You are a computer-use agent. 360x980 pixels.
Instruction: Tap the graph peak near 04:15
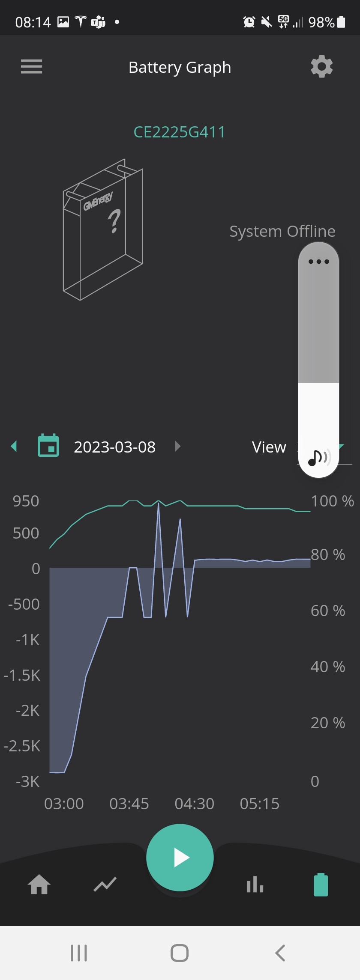point(180,519)
